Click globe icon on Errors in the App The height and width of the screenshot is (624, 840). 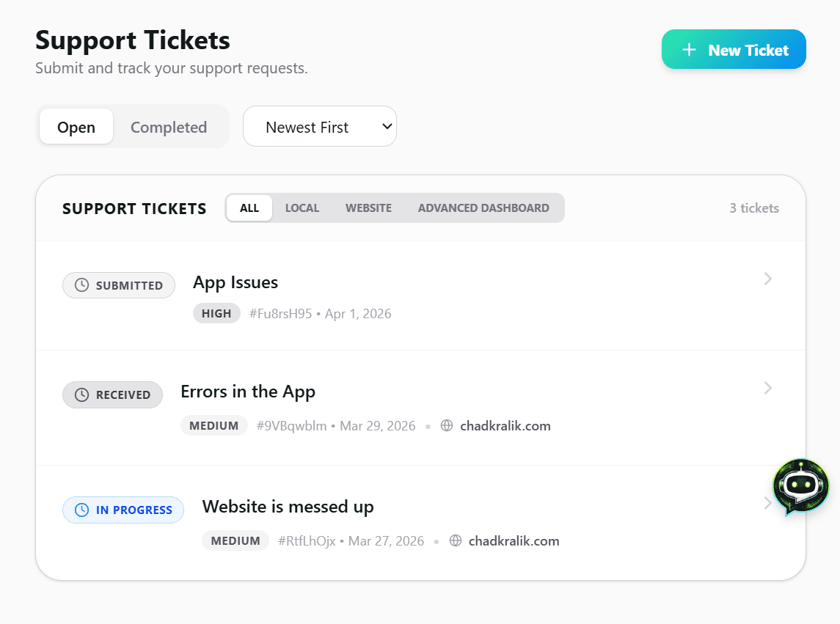[x=447, y=425]
